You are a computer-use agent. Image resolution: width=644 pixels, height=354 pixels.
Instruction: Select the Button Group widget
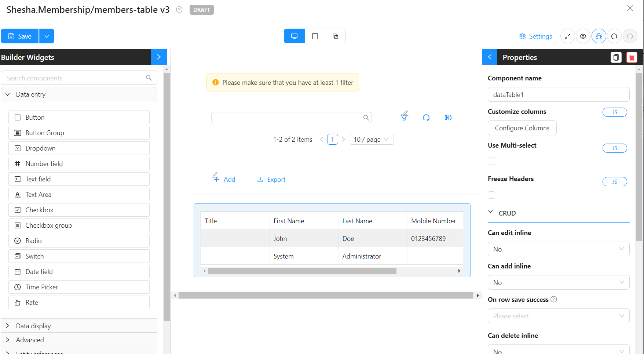[x=79, y=133]
